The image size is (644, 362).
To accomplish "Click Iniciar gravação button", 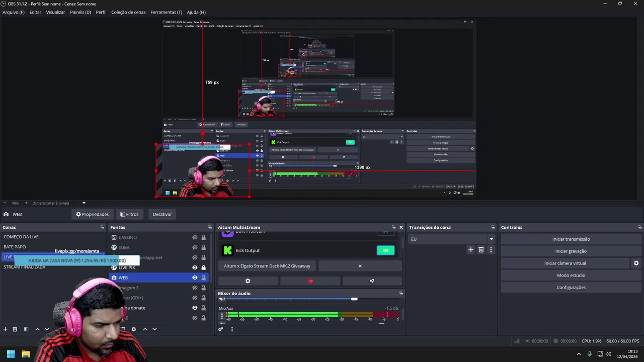I will (571, 251).
